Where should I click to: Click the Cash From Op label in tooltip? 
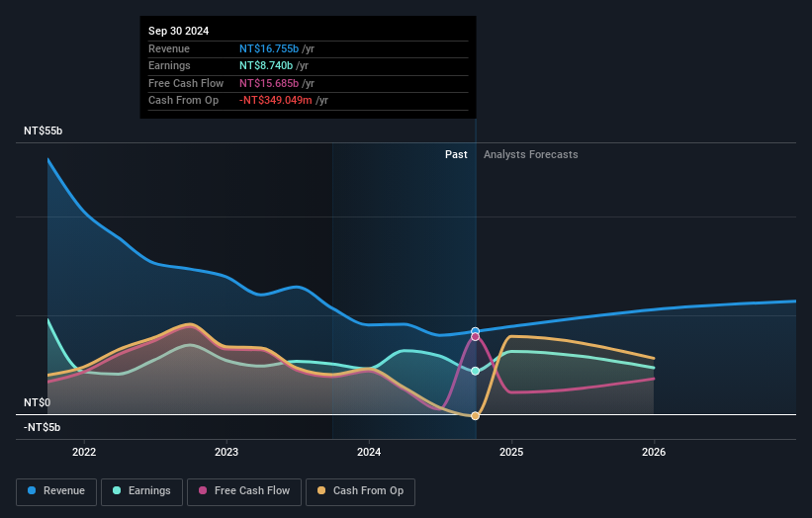pyautogui.click(x=183, y=101)
